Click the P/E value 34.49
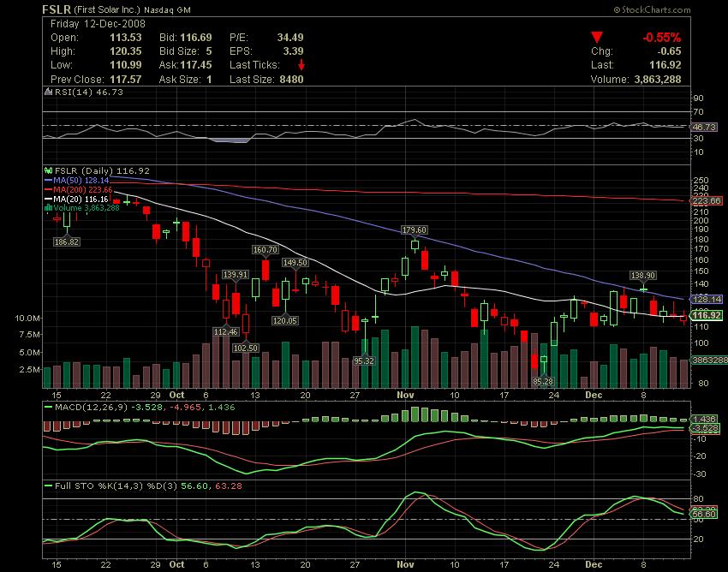 pos(290,37)
